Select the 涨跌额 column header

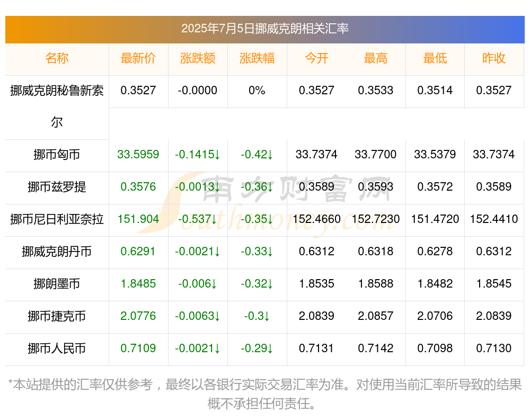pyautogui.click(x=198, y=58)
